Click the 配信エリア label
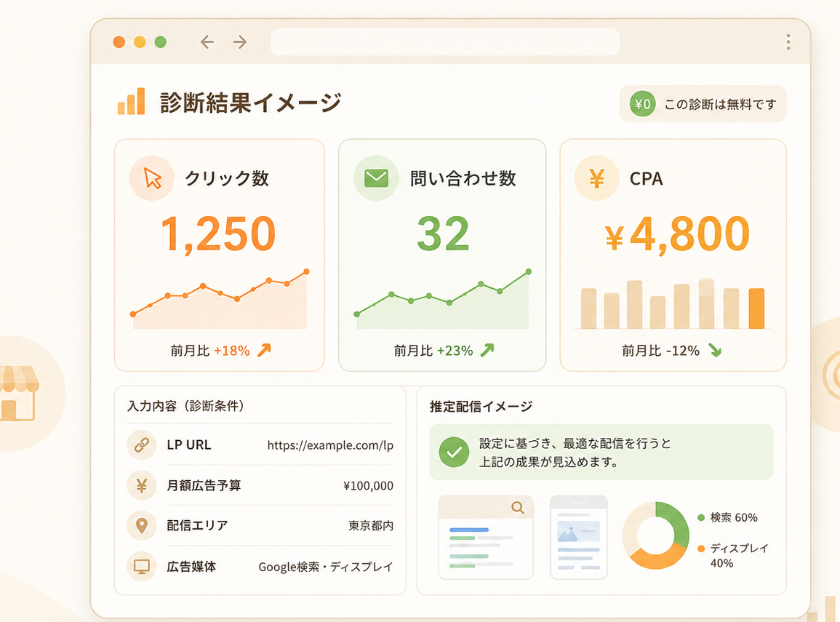The width and height of the screenshot is (840, 622). point(197,525)
